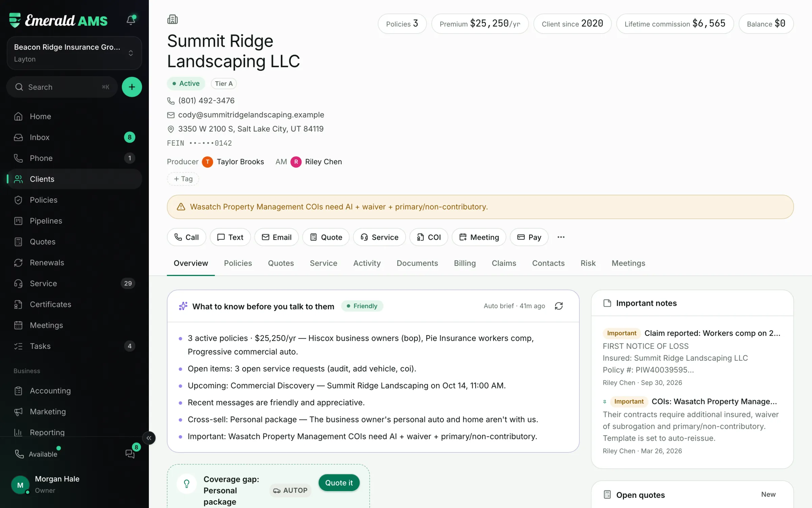The width and height of the screenshot is (812, 508).
Task: Switch to Contacts tab
Action: point(548,263)
